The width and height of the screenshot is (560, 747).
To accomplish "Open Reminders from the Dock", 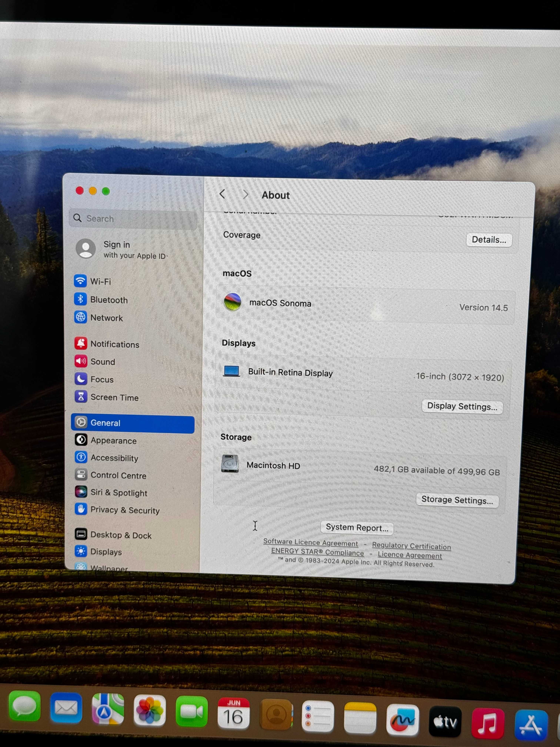I will pyautogui.click(x=318, y=717).
